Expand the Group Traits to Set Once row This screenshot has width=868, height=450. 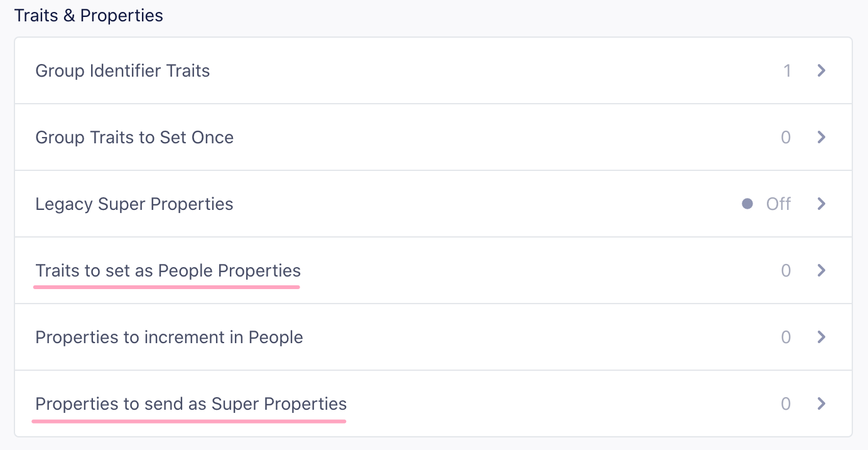433,137
